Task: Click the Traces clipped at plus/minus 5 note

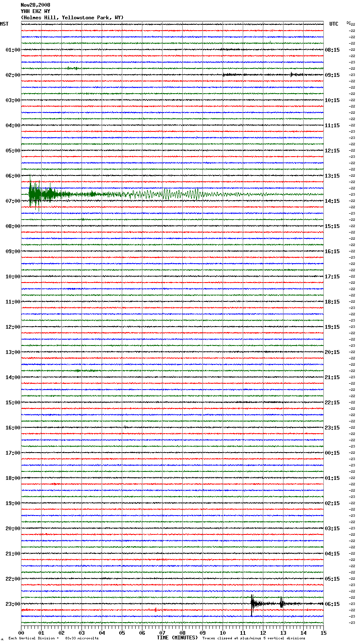Action: point(254,638)
